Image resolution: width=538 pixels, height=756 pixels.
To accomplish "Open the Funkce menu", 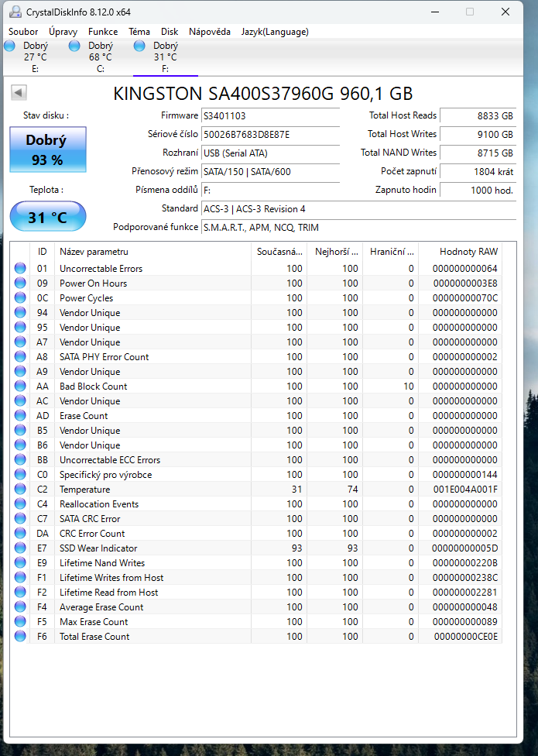I will click(x=103, y=32).
